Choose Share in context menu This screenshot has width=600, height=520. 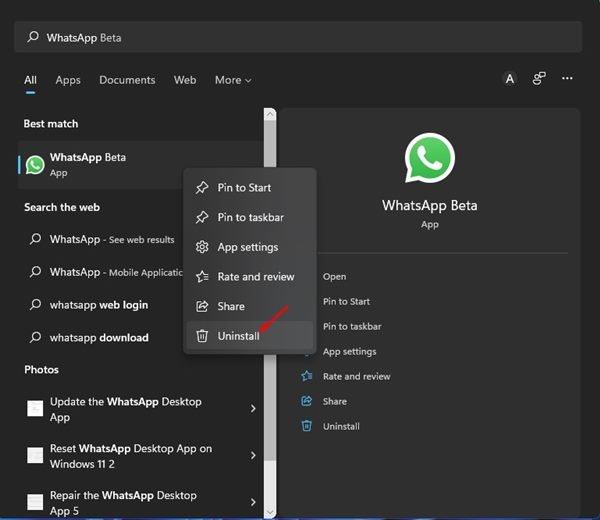249,306
